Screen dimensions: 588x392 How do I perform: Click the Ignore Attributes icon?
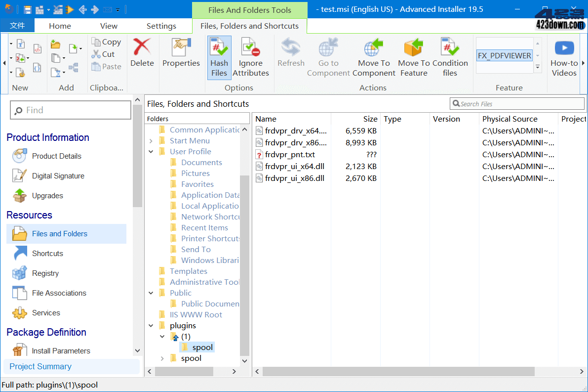(x=250, y=57)
